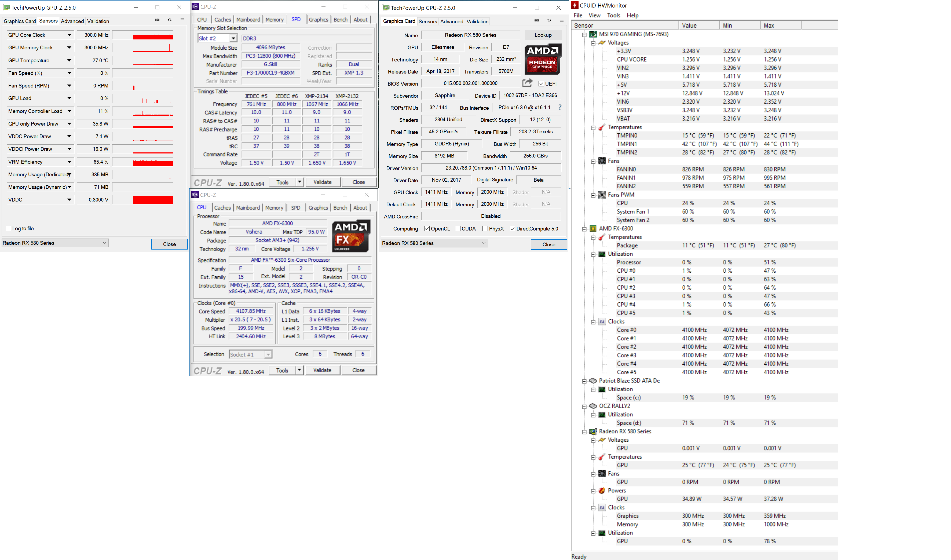Click the Part Number field F3-17000CL9-4GBXM
Screen dimensions: 951x560
click(270, 73)
